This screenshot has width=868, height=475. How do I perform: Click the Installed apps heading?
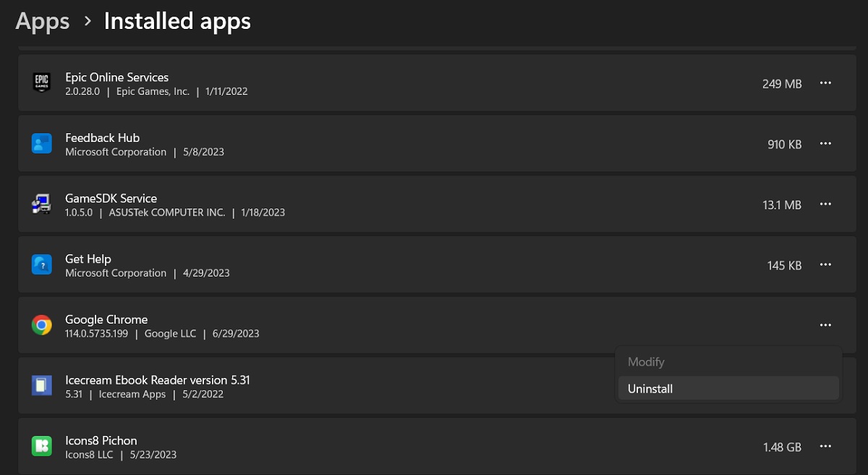point(177,21)
